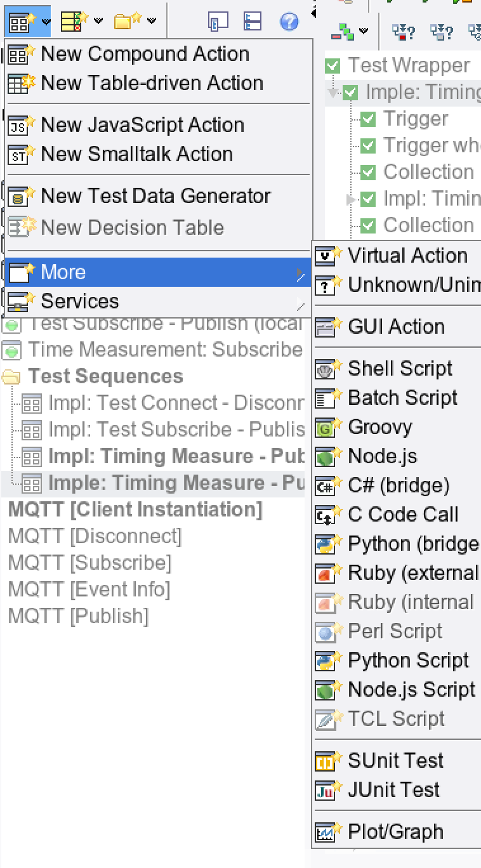Select MQTT [Publish] in the tree
The image size is (481, 868).
(x=78, y=616)
